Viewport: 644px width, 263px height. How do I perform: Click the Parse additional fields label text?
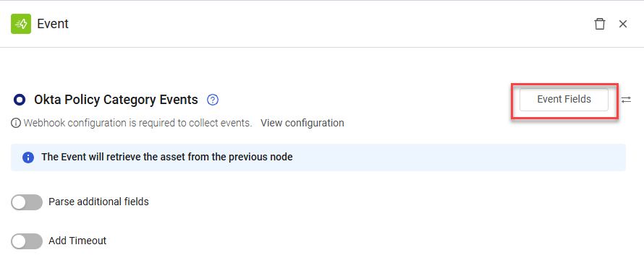click(98, 202)
